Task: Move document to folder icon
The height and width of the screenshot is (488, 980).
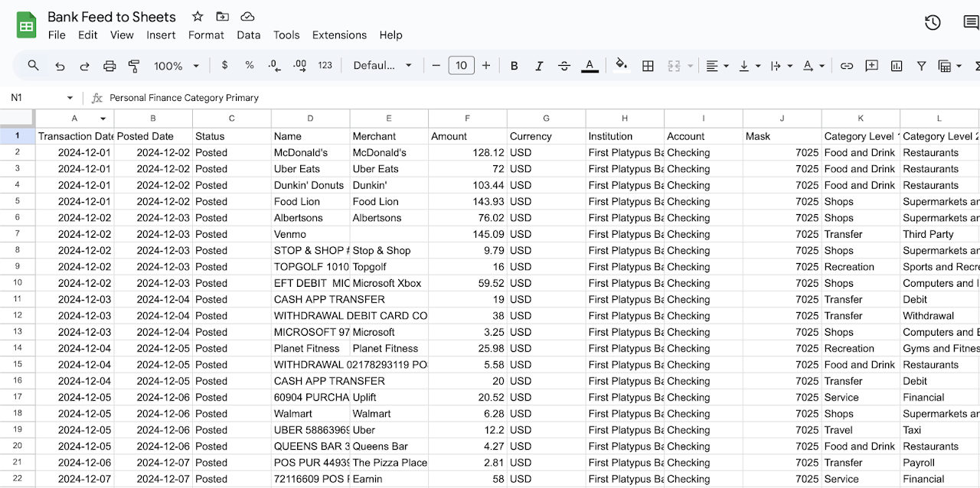Action: click(x=222, y=16)
